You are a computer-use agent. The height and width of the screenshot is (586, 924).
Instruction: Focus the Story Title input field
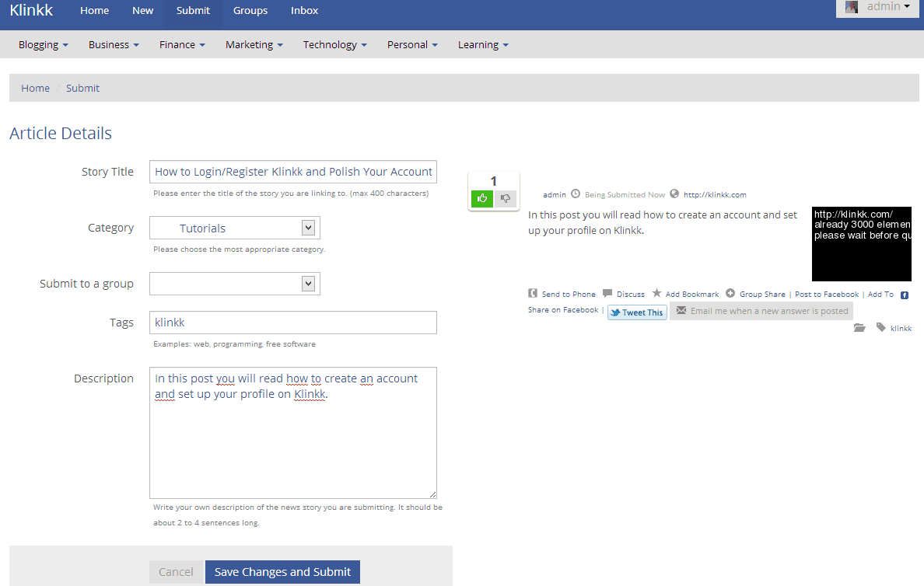pyautogui.click(x=293, y=172)
